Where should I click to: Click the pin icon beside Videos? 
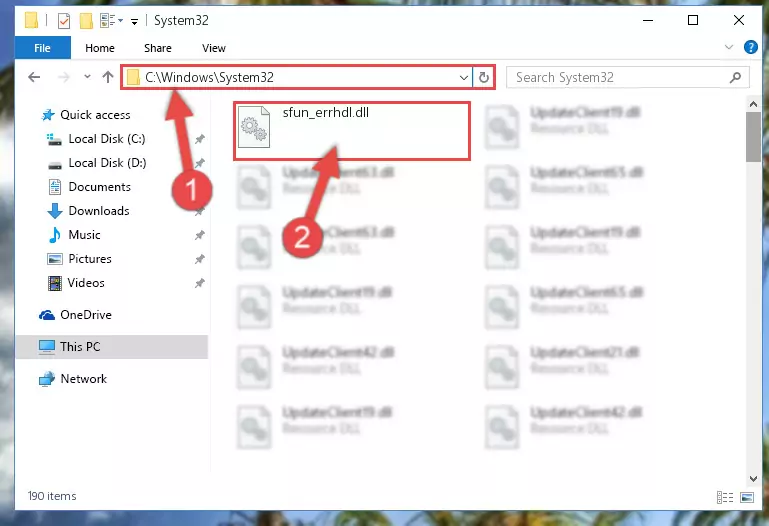199,283
